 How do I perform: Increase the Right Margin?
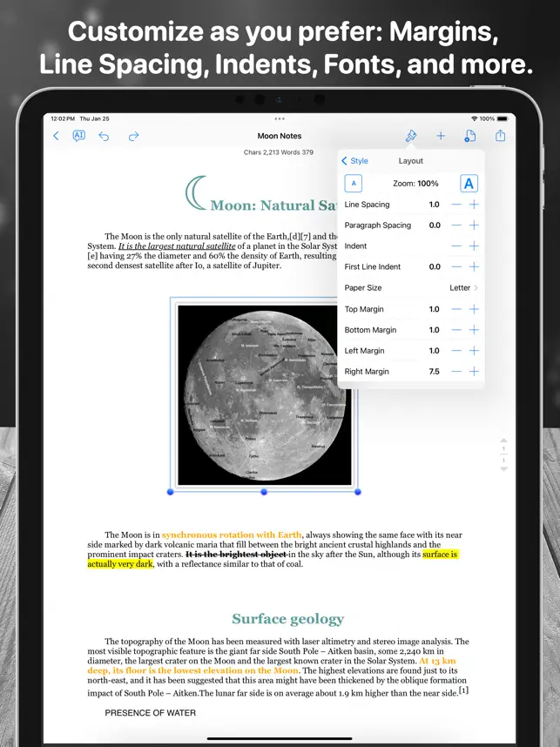[x=474, y=372]
